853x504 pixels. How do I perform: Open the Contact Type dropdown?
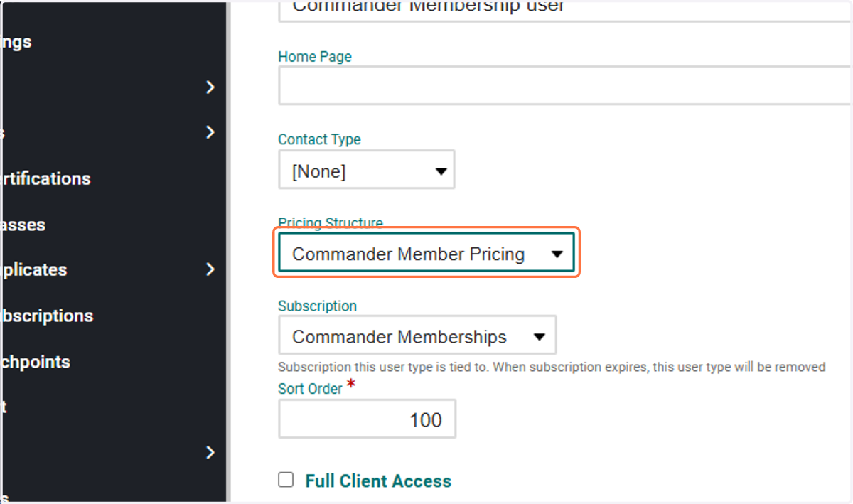pyautogui.click(x=366, y=170)
